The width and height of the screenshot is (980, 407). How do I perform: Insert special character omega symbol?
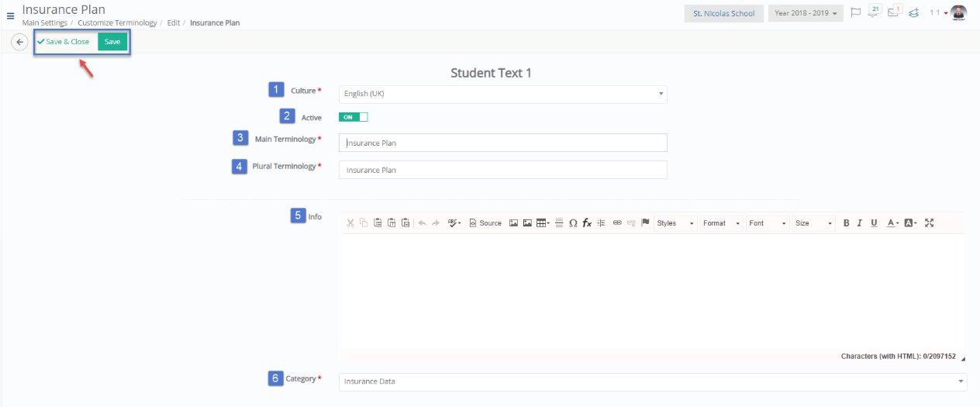573,223
